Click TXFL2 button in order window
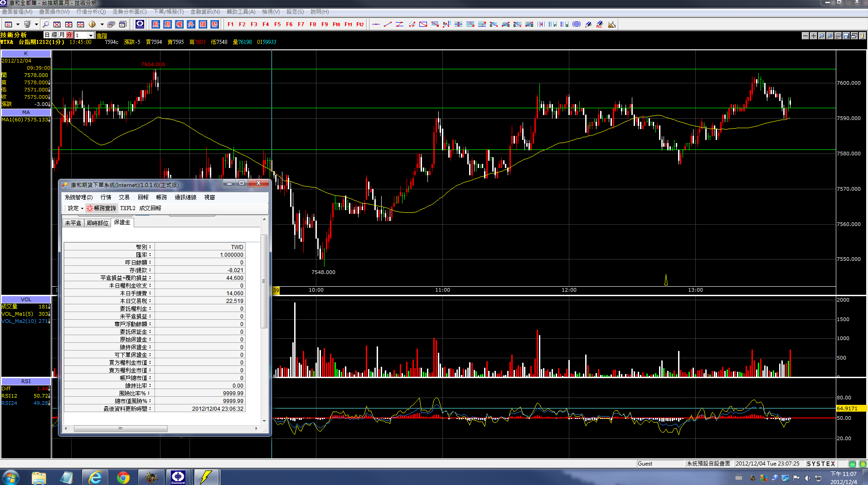868x485 pixels. tap(128, 208)
